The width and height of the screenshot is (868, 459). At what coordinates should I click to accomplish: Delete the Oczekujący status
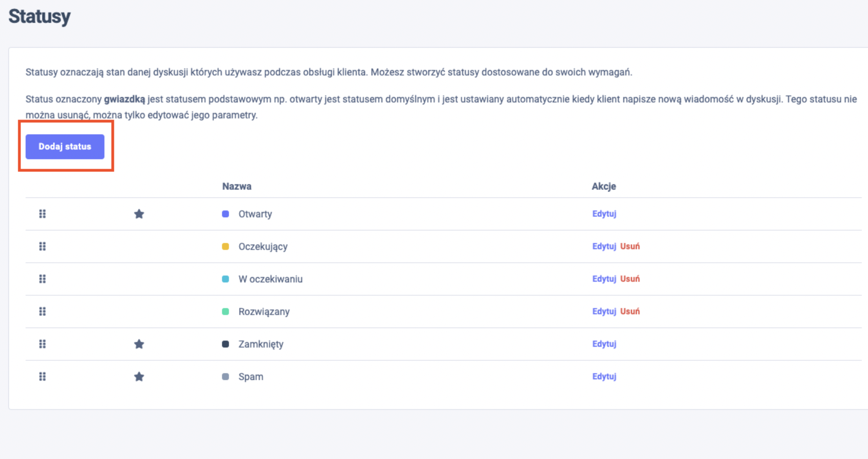click(x=630, y=246)
